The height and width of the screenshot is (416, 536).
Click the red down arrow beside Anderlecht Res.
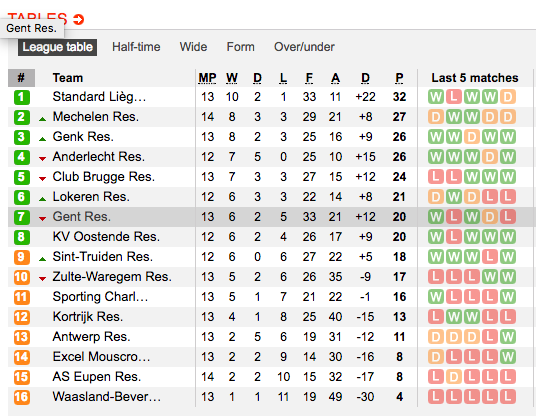tap(42, 159)
